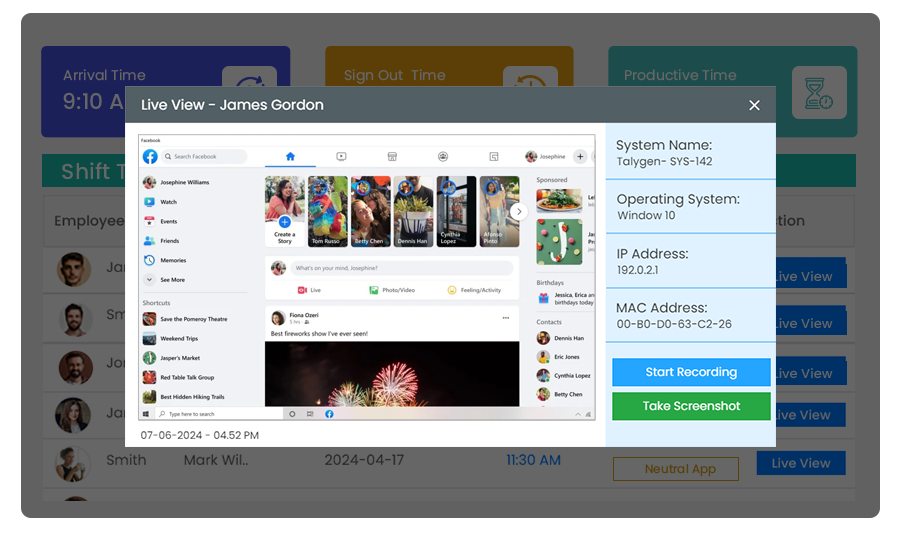Click the Start Recording button
Viewport: 900px width, 534px height.
pos(691,372)
